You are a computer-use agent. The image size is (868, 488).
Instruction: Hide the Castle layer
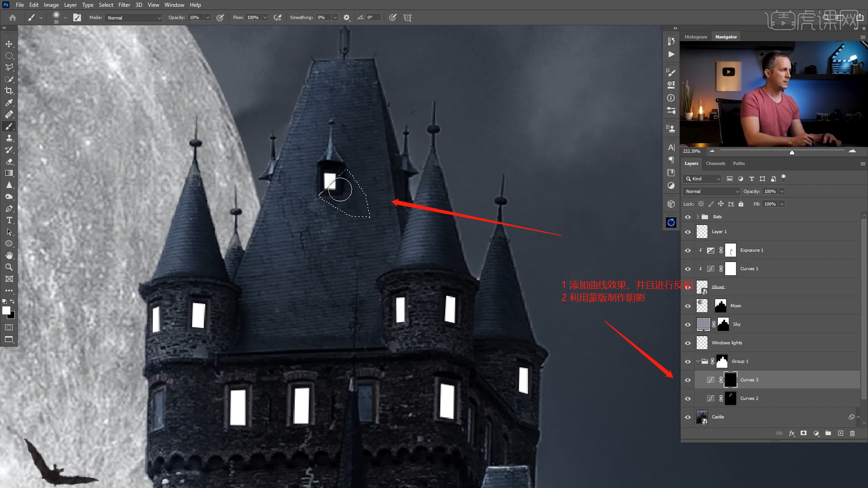pyautogui.click(x=688, y=417)
